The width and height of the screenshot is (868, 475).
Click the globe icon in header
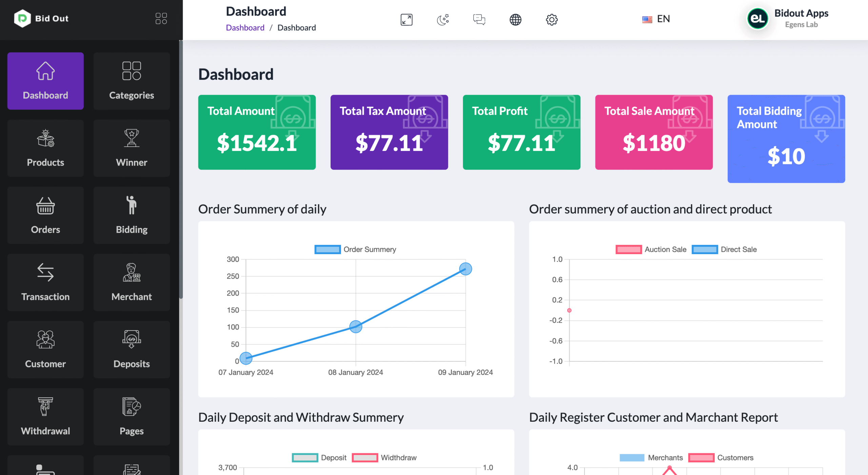pyautogui.click(x=515, y=20)
